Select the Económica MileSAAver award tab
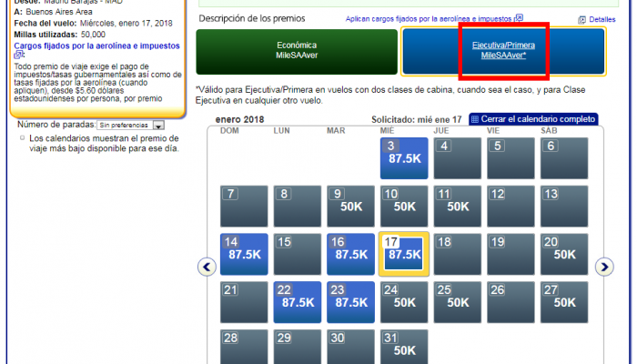Screen dimensions: 637x364 pos(297,52)
